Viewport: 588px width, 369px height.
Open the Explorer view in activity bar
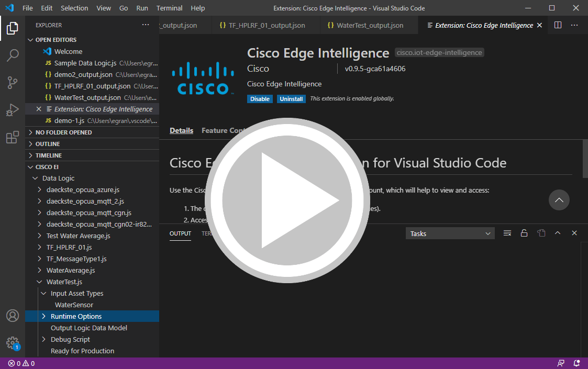(x=13, y=28)
